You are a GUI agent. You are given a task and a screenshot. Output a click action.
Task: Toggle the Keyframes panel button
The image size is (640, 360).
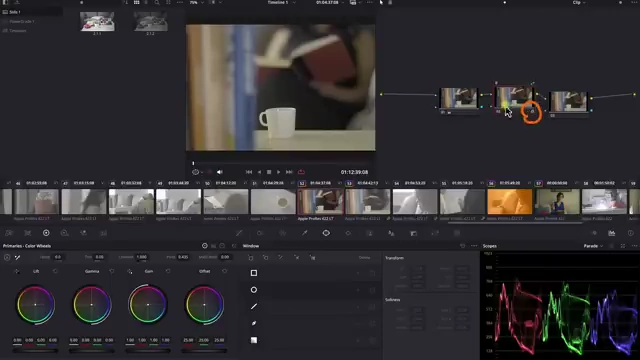pyautogui.click(x=594, y=233)
